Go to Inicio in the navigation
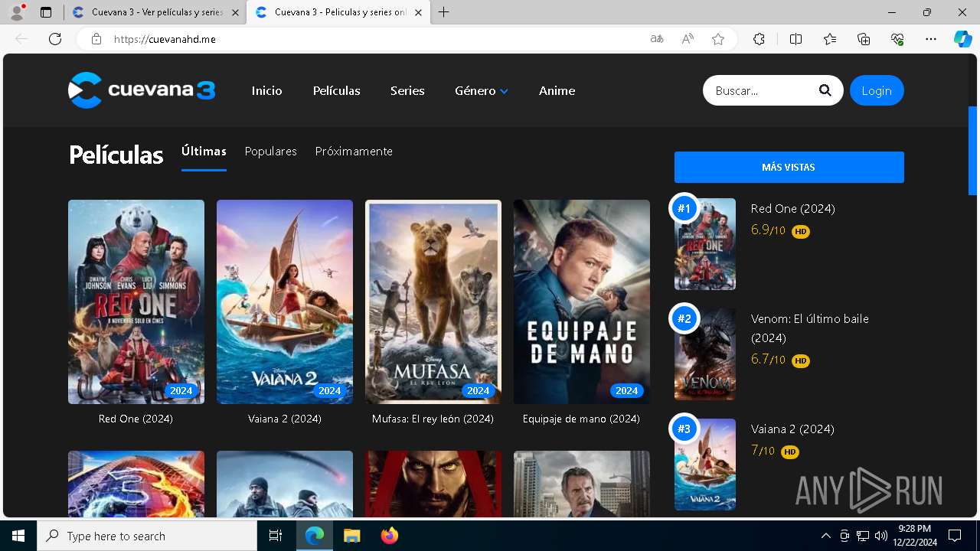 tap(266, 90)
